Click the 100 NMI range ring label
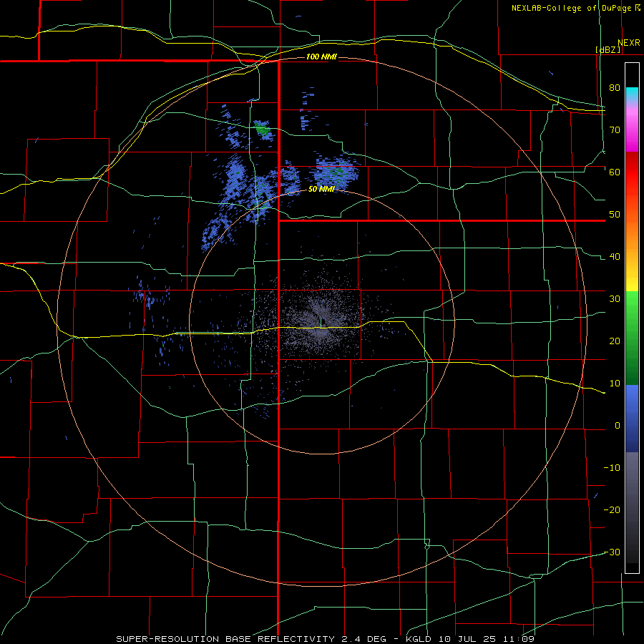This screenshot has height=644, width=644. [321, 57]
